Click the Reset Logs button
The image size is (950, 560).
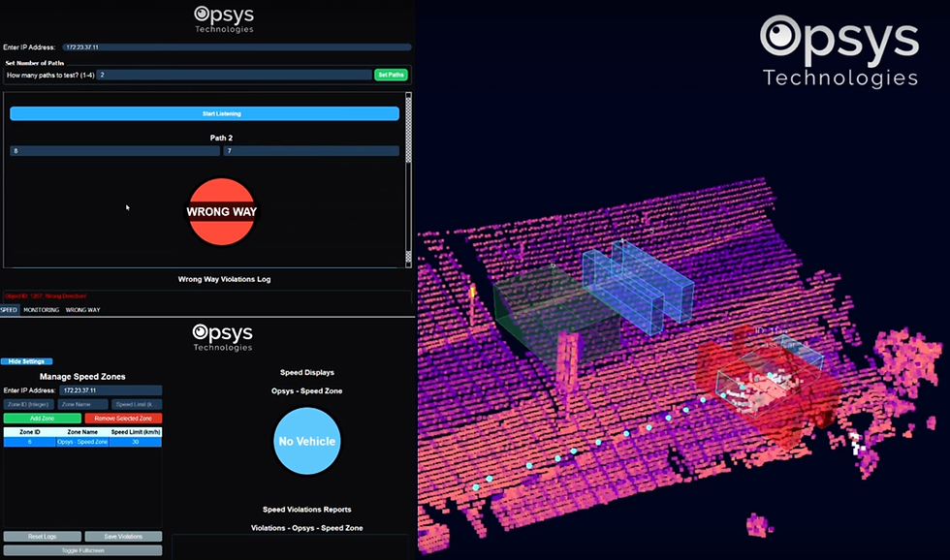click(x=43, y=537)
